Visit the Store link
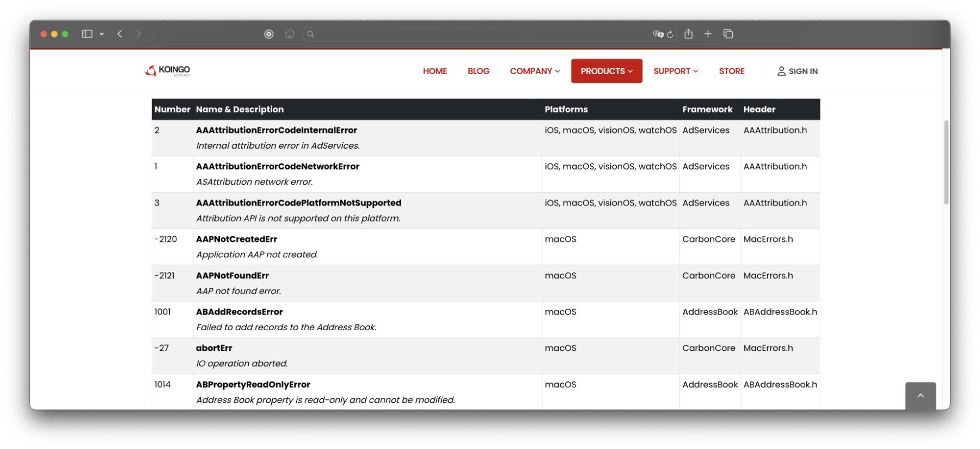Image resolution: width=980 pixels, height=449 pixels. click(x=731, y=71)
